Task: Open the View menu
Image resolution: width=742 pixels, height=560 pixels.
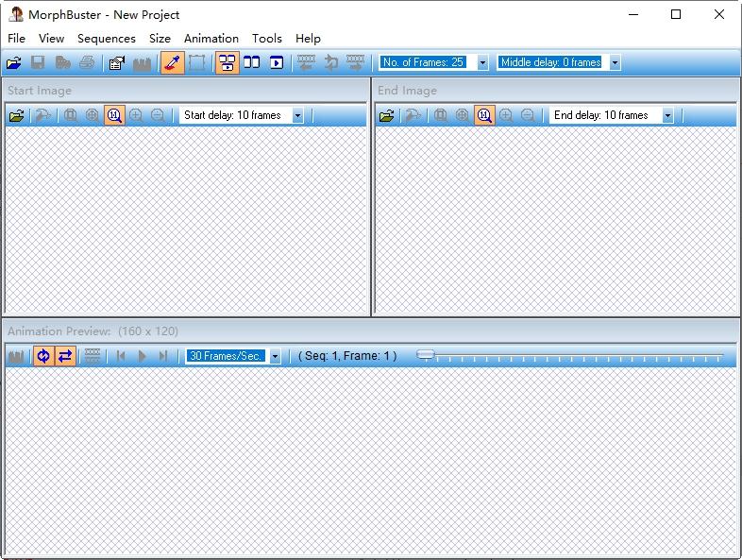Action: [51, 39]
